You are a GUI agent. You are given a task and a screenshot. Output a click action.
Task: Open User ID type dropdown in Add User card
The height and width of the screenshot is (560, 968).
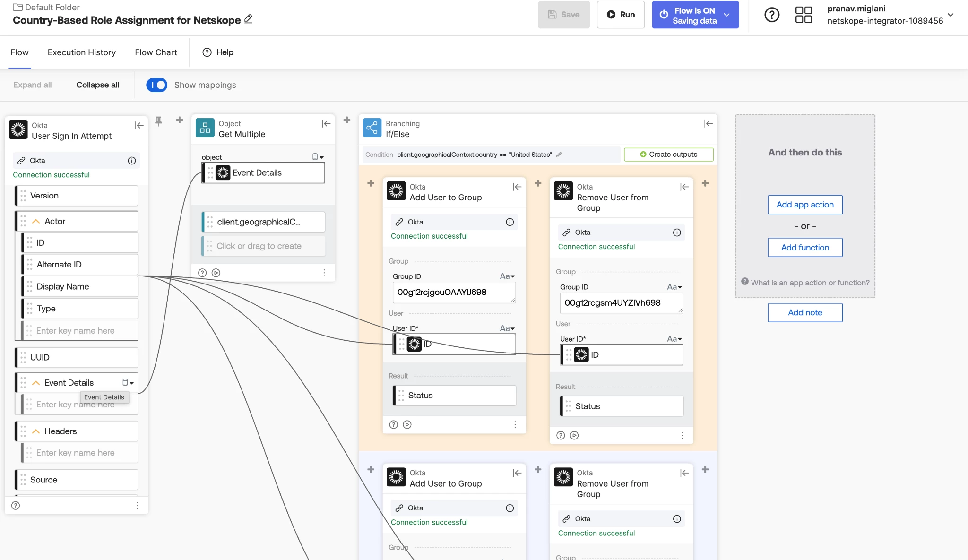pos(507,328)
